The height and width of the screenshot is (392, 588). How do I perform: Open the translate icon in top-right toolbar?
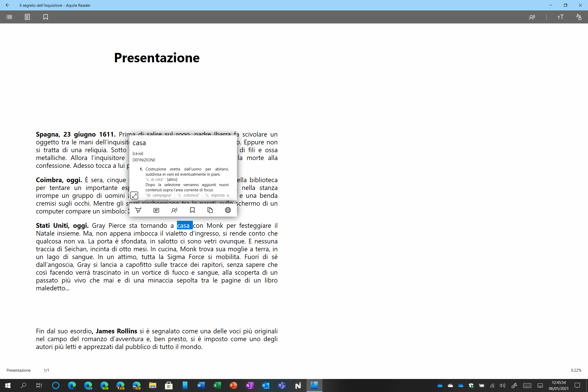point(579,17)
